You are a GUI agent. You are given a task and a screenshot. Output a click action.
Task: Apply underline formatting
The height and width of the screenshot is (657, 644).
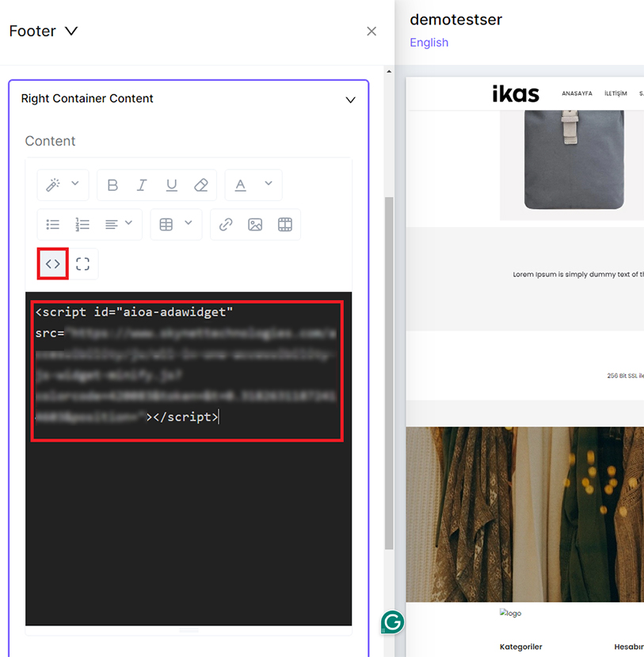tap(171, 185)
